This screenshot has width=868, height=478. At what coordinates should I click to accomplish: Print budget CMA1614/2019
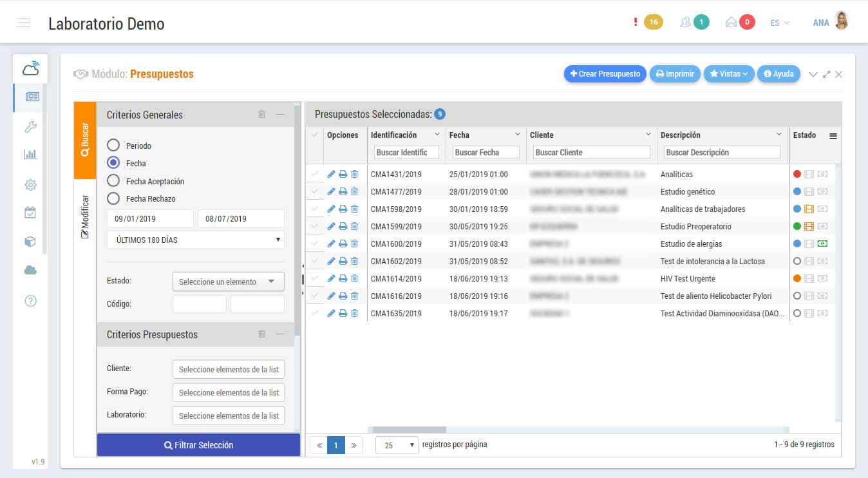coord(343,278)
